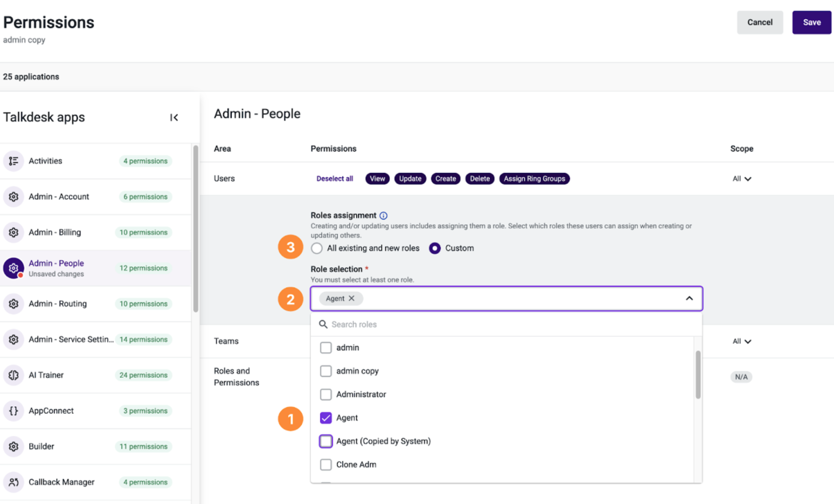Image resolution: width=834 pixels, height=504 pixels.
Task: Click the Admin - Billing gear icon
Action: (x=14, y=232)
